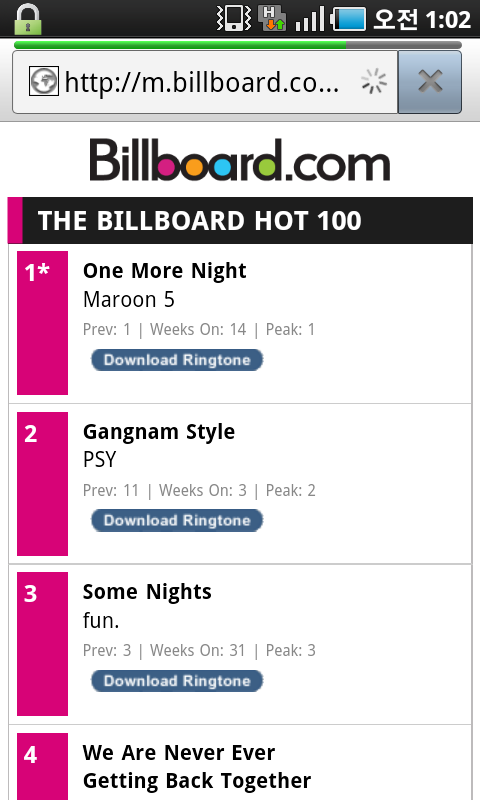Tap the signal strength bars icon
The height and width of the screenshot is (800, 480).
pos(310,19)
